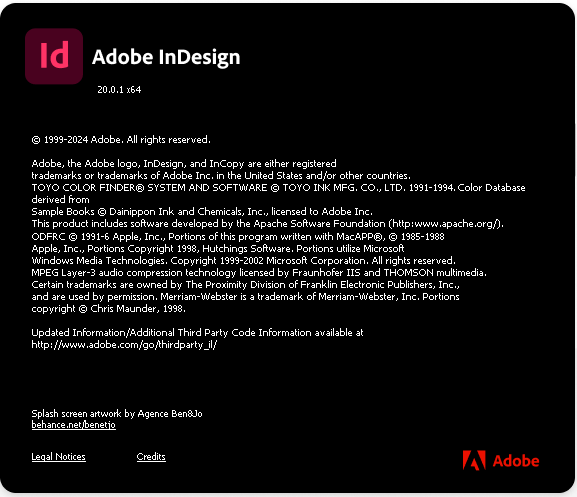Click the adobe.com/go/thirdparty_il URL text

pos(124,345)
